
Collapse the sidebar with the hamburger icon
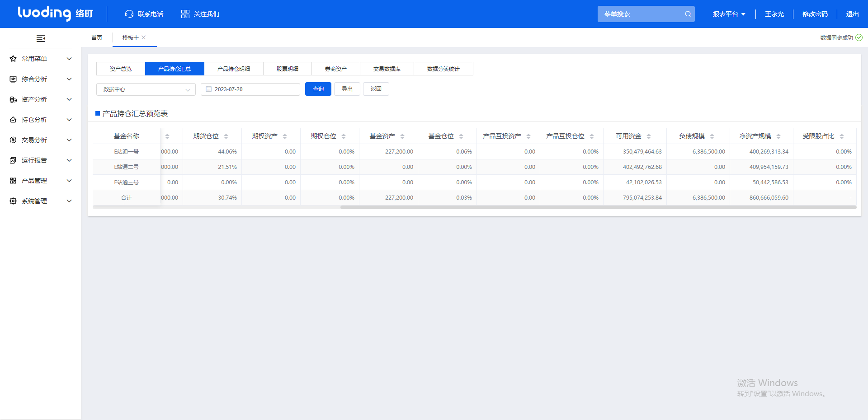(41, 38)
